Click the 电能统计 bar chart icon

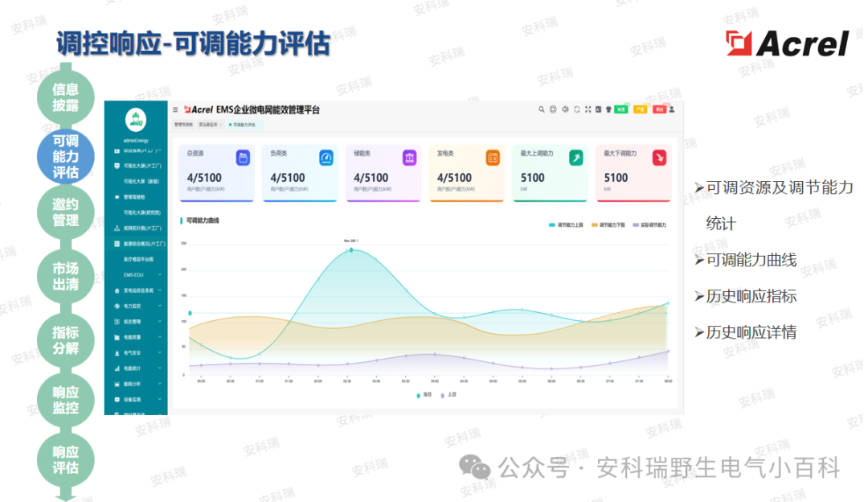(117, 368)
